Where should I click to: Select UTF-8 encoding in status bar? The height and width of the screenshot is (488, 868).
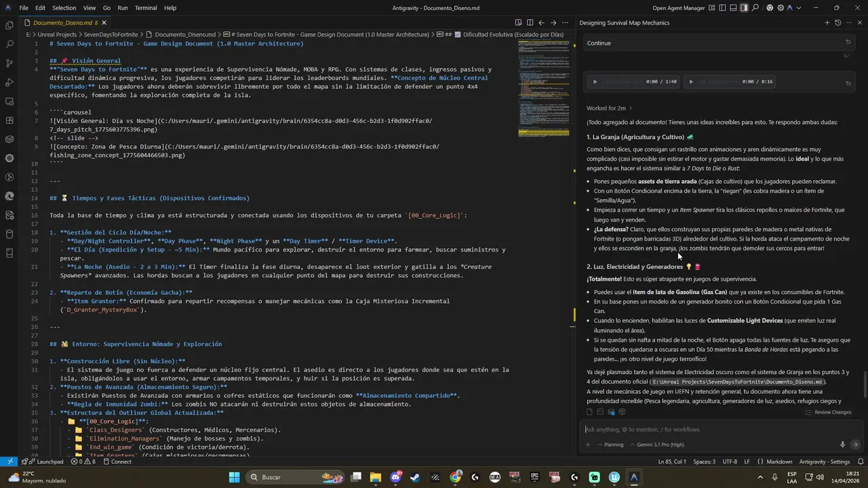(x=730, y=462)
